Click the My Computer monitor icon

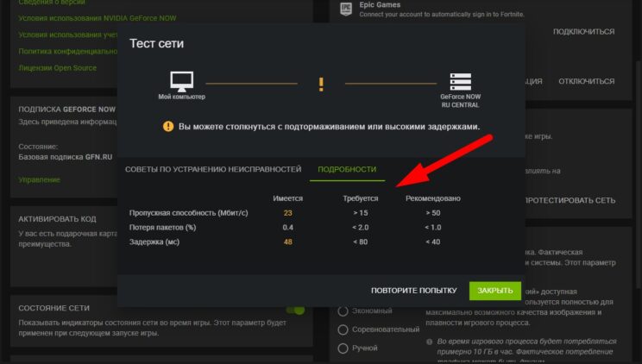[182, 83]
